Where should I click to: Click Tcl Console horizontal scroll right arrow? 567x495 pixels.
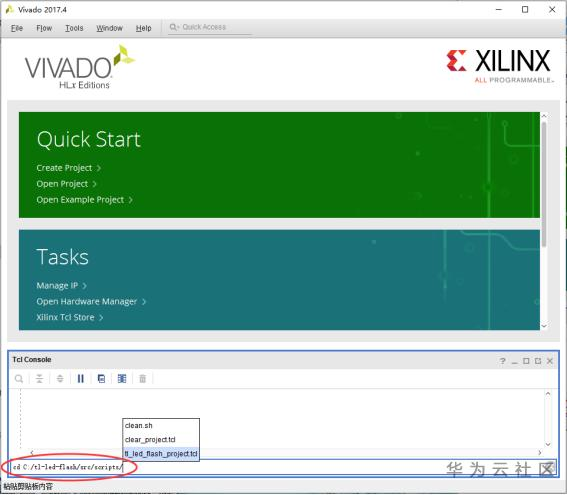(x=540, y=452)
